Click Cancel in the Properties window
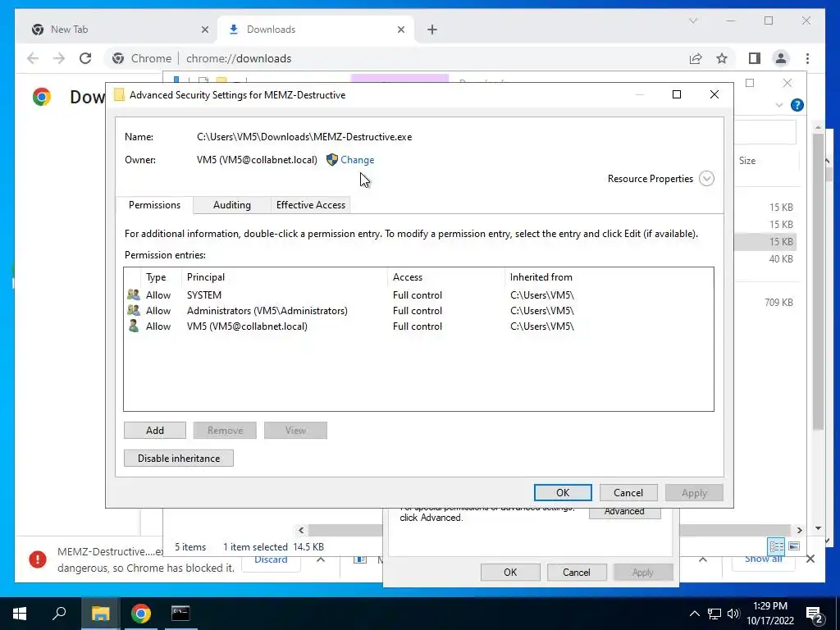840x630 pixels. (x=576, y=572)
